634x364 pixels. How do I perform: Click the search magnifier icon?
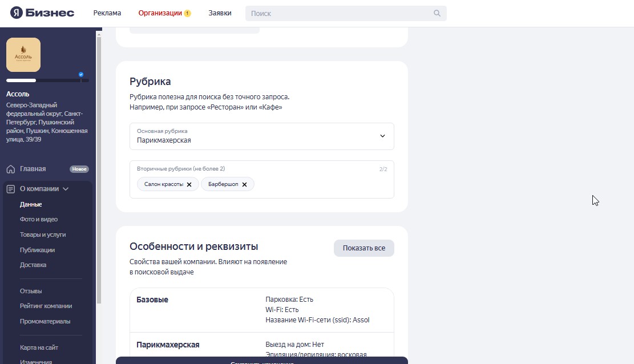coord(437,13)
